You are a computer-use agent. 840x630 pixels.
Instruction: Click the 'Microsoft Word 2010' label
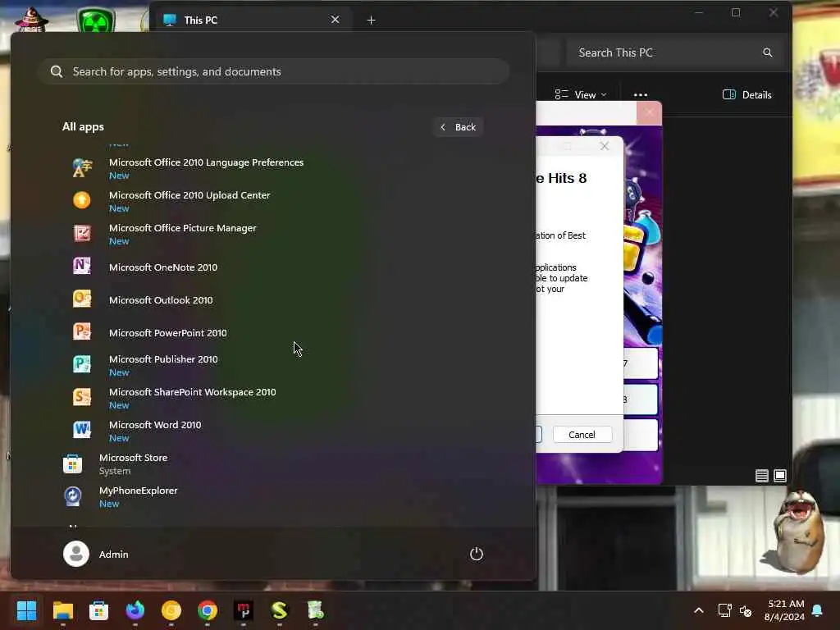[x=155, y=425]
